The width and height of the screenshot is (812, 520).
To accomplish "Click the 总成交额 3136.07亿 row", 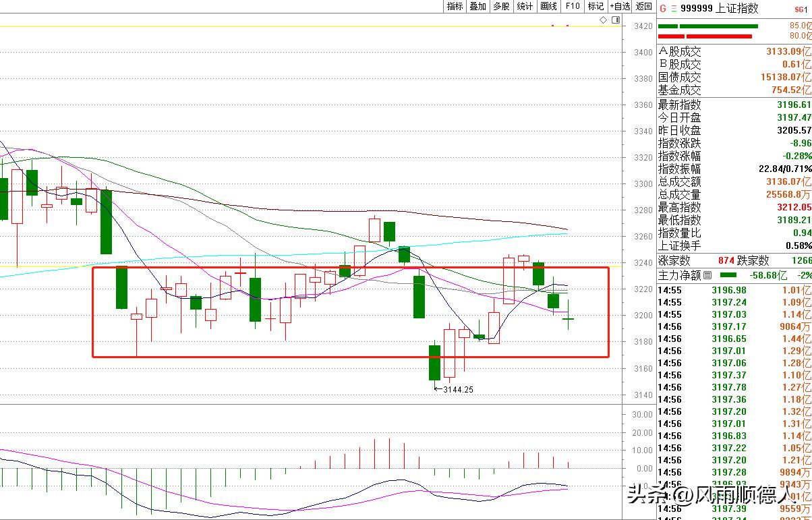I will (x=734, y=181).
